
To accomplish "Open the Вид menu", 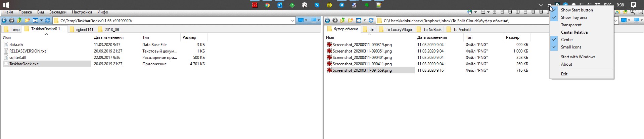I will click(41, 12).
